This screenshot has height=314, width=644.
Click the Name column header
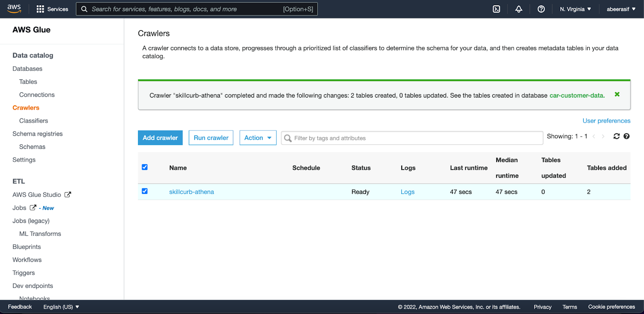point(178,168)
